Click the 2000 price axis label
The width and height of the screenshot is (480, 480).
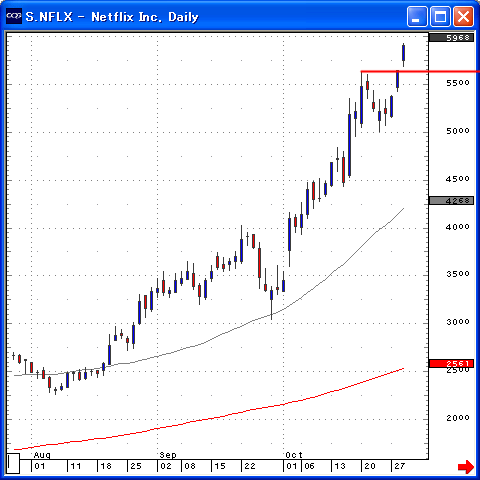(458, 418)
